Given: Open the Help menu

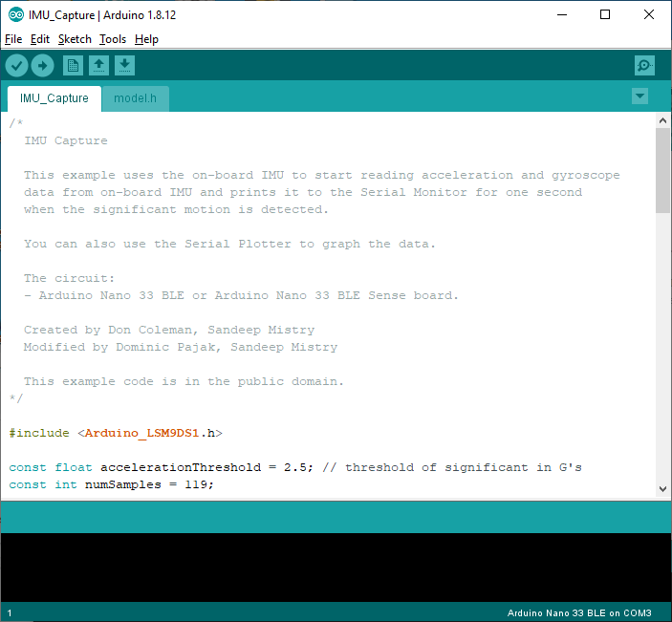Looking at the screenshot, I should [146, 39].
